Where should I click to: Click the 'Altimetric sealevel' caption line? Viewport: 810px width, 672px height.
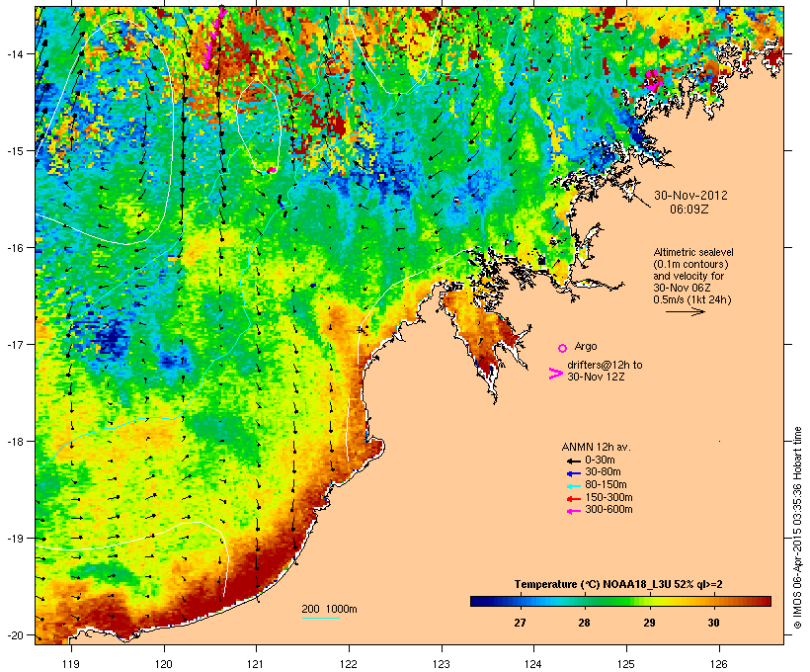(693, 252)
